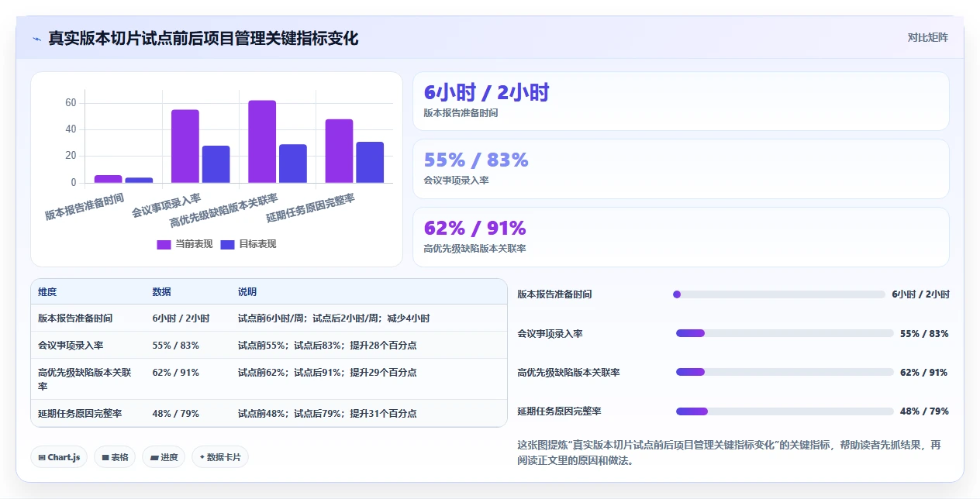Click the 高优先级缺陷版本关联率 progress bar
Viewport: 980px width, 499px height.
coord(785,372)
